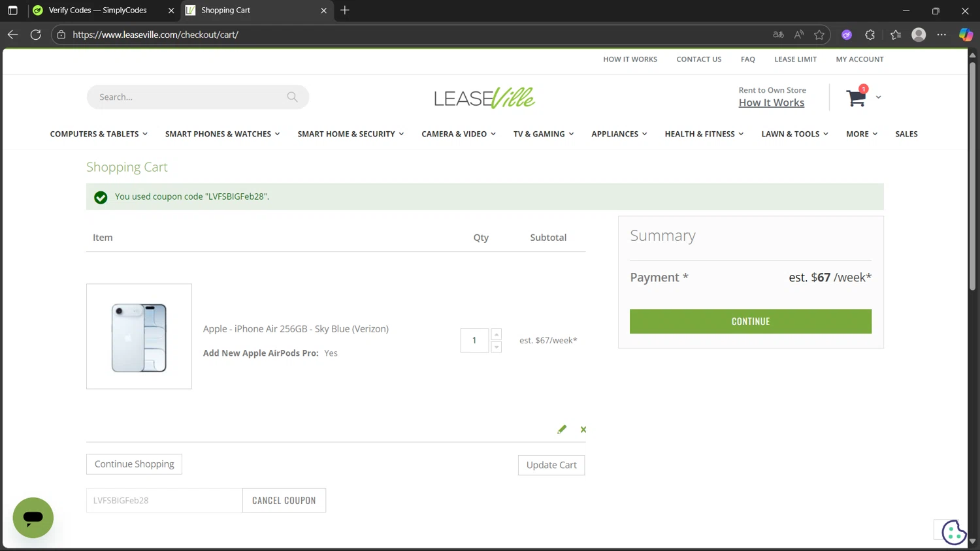Close the Shopping Cart tab
The height and width of the screenshot is (551, 980).
click(x=323, y=10)
